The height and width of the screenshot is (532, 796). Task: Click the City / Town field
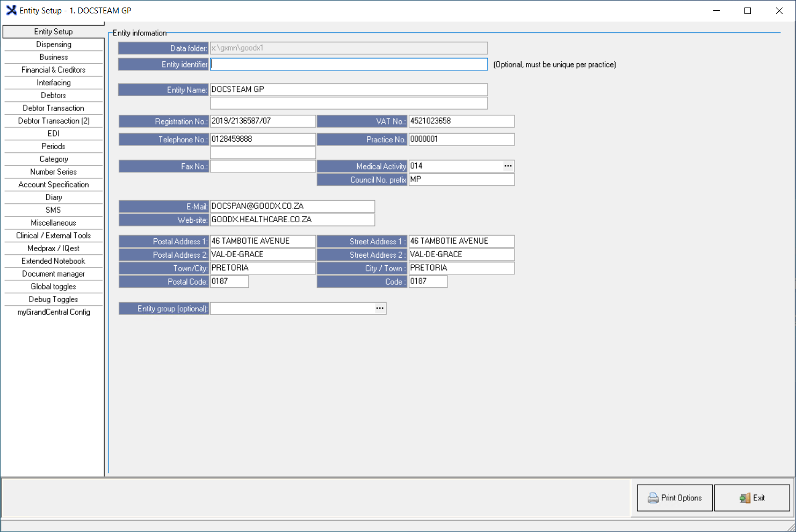[461, 268]
